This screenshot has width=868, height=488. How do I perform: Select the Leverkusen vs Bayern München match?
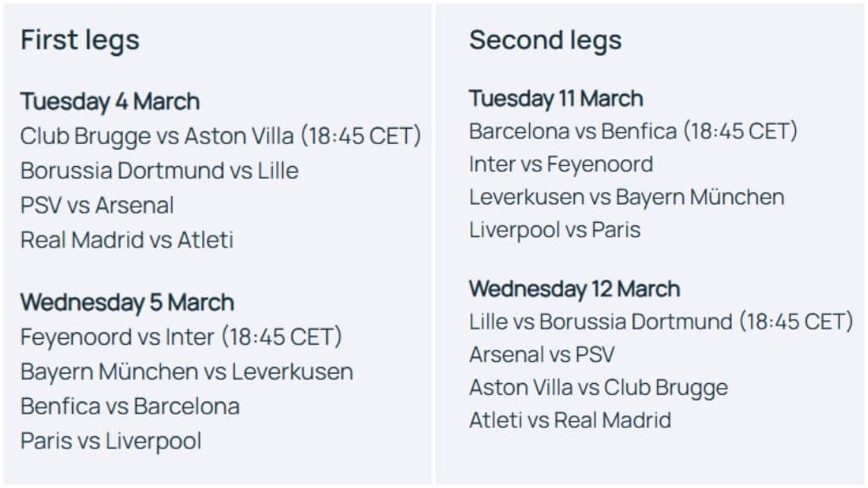(x=626, y=197)
